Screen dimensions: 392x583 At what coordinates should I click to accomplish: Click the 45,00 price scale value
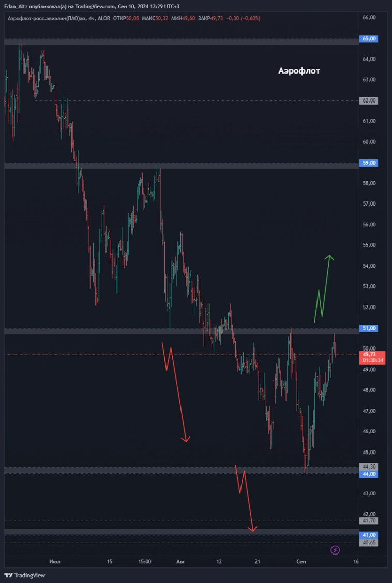click(x=370, y=452)
